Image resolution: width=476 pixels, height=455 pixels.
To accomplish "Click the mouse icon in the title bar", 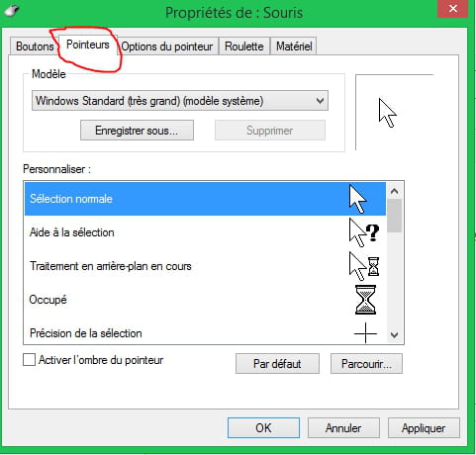I will 12,11.
